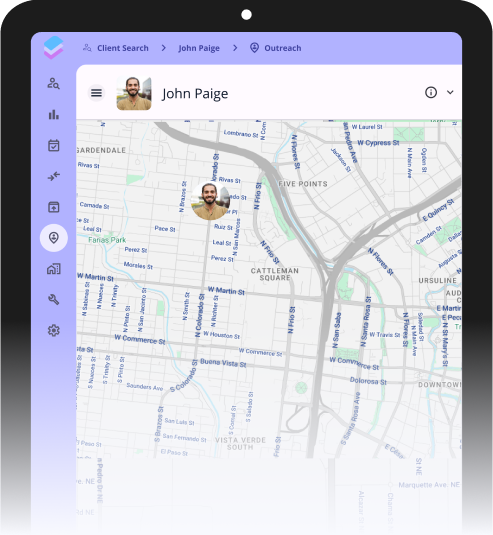Open John Paige breadcrumb link
493x535 pixels.
[x=199, y=48]
